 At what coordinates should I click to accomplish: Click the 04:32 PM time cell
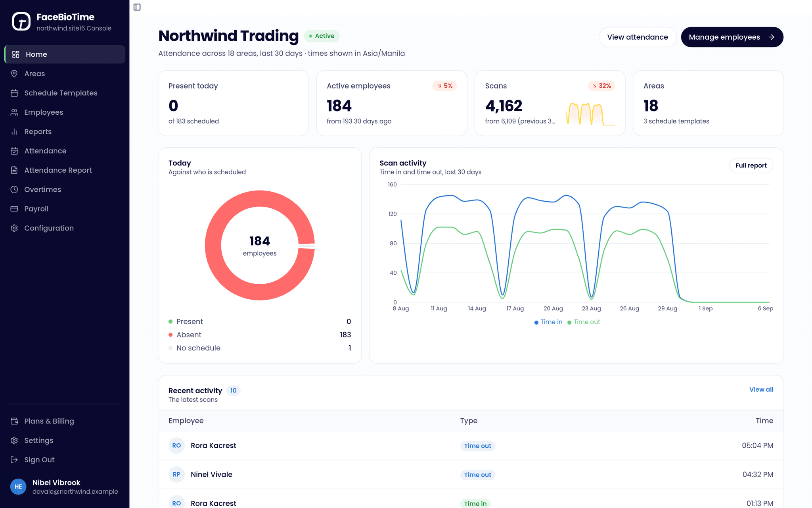coord(758,474)
